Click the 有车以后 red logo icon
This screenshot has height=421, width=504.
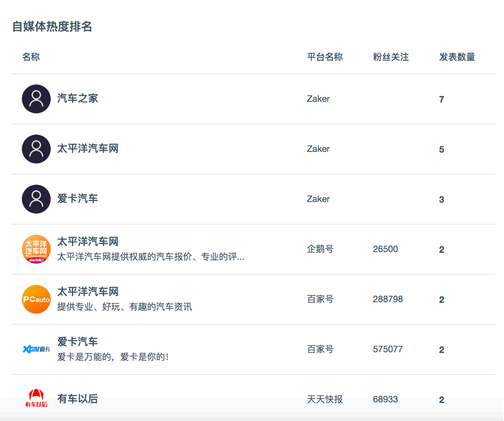pyautogui.click(x=36, y=398)
